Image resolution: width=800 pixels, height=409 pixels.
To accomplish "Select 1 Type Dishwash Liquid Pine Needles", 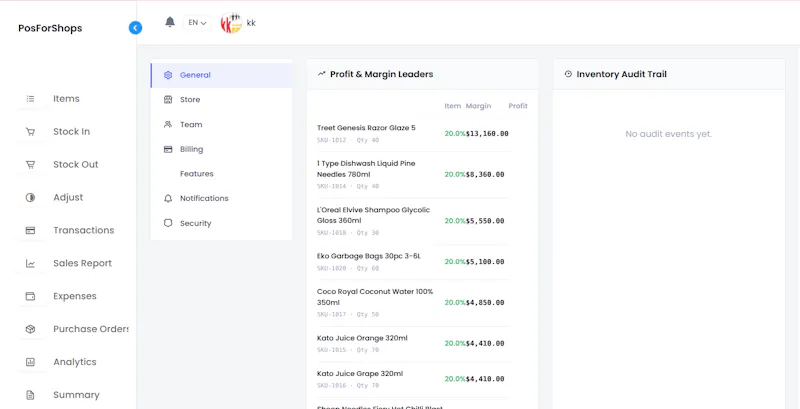I will (x=413, y=174).
